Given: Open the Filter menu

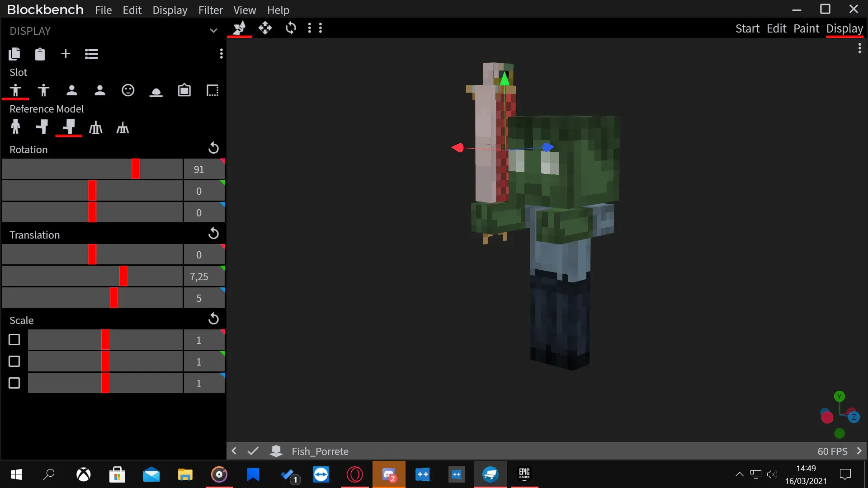Looking at the screenshot, I should 211,10.
